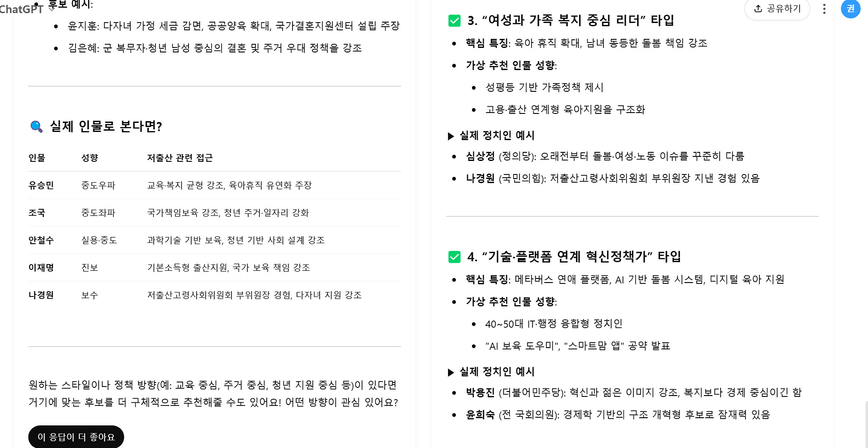This screenshot has height=448, width=868.
Task: Open the ChatGPT model selector chevron
Action: pos(52,9)
